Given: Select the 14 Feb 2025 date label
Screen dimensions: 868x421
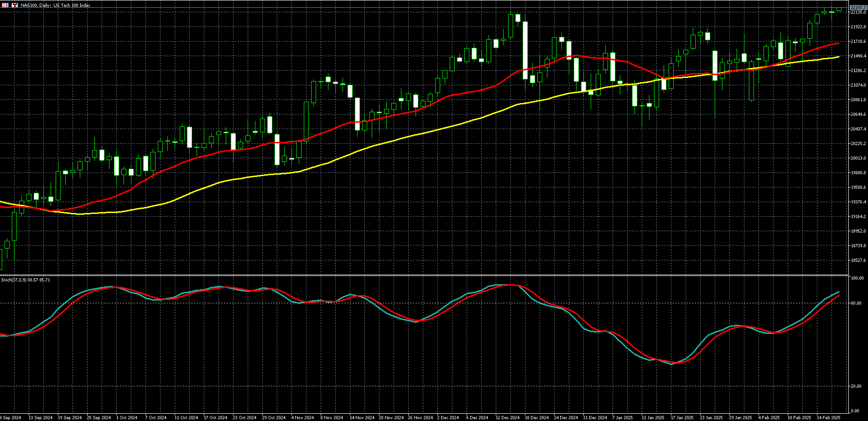Looking at the screenshot, I should (x=828, y=417).
